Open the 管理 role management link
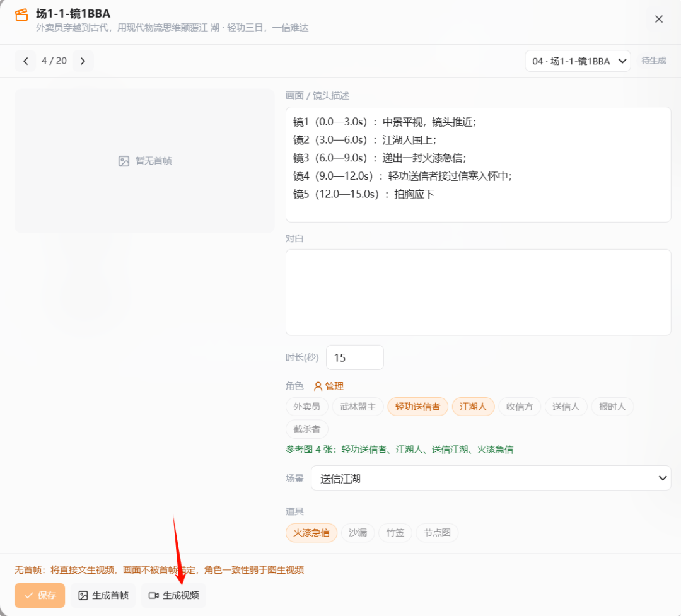Viewport: 681px width, 616px height. pyautogui.click(x=329, y=386)
